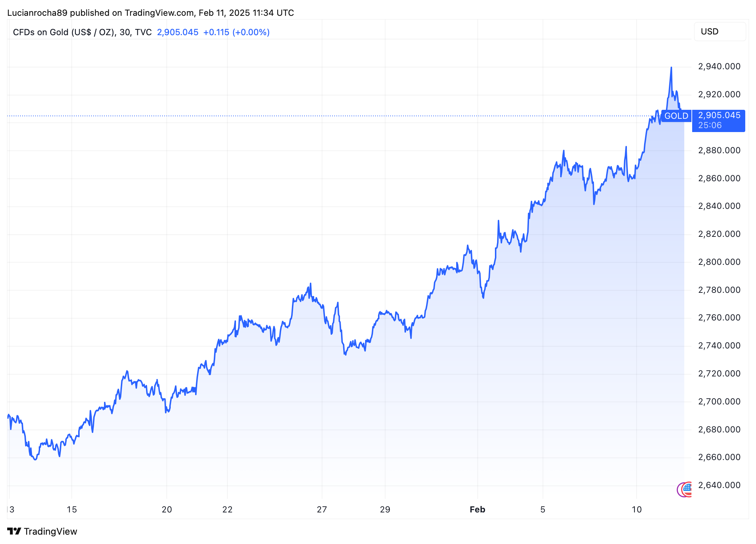Image resolution: width=756 pixels, height=544 pixels.
Task: Click the Feb label on time axis
Action: [x=477, y=510]
